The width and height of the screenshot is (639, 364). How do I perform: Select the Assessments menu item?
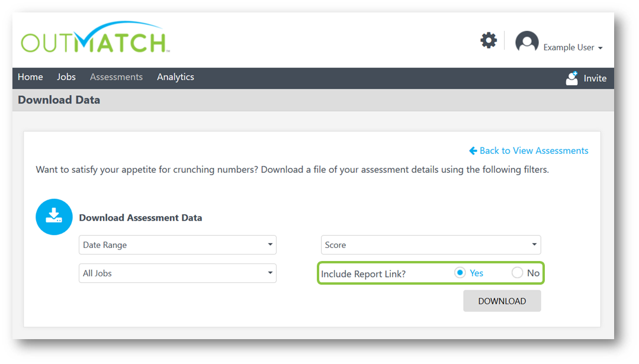(116, 77)
